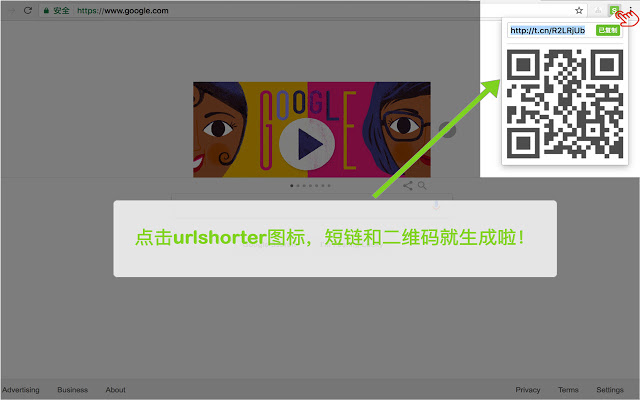Image resolution: width=640 pixels, height=400 pixels.
Task: Open the About footer link
Action: [116, 390]
